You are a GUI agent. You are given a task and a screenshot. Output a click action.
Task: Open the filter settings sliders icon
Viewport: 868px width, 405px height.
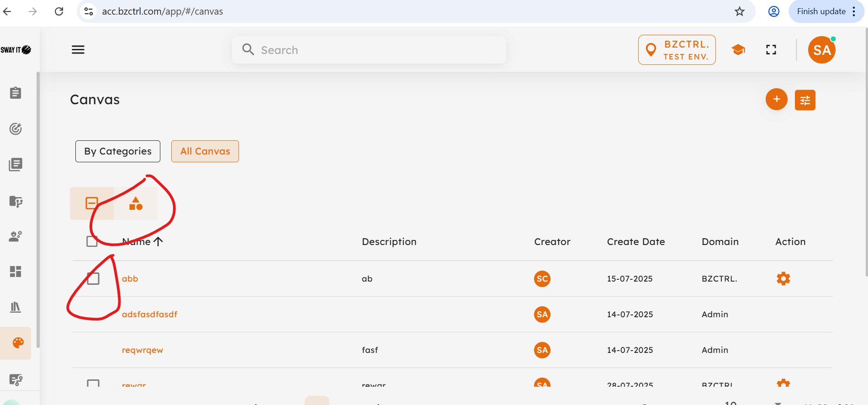point(805,100)
